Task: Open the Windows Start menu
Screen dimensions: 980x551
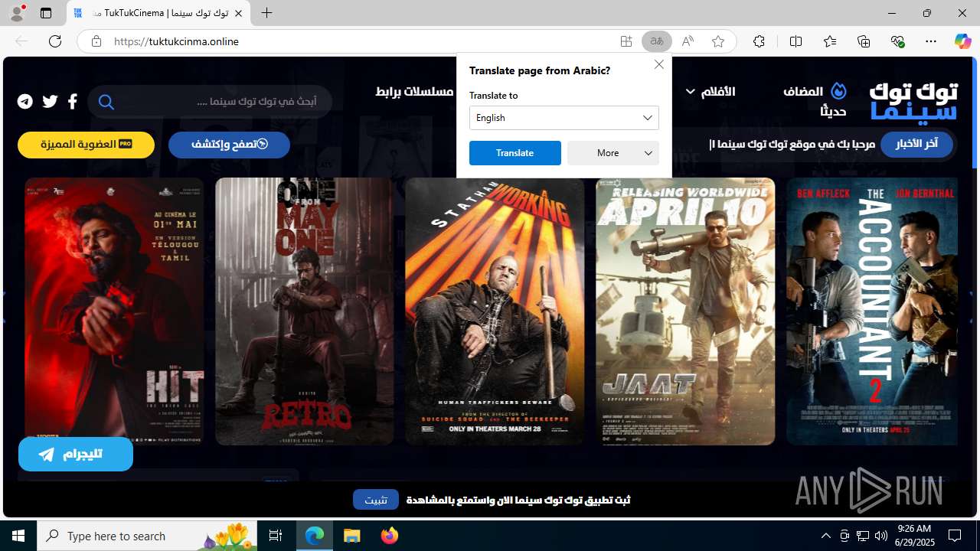Action: click(x=18, y=536)
